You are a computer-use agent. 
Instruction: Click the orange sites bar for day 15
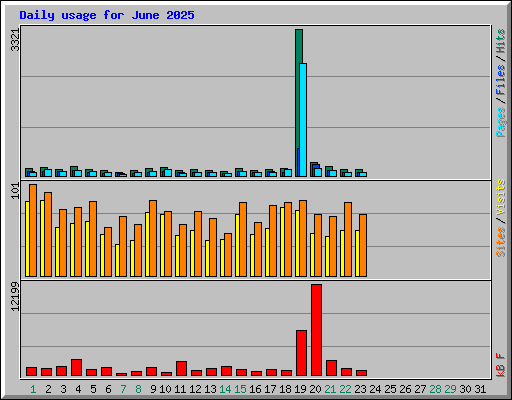243,239
